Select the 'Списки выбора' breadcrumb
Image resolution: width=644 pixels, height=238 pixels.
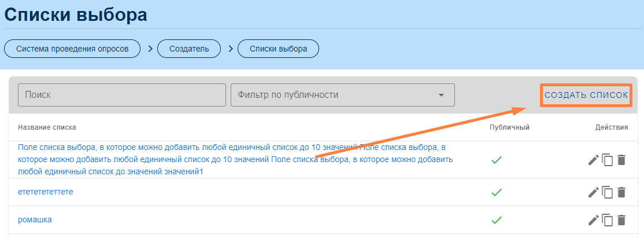(278, 49)
